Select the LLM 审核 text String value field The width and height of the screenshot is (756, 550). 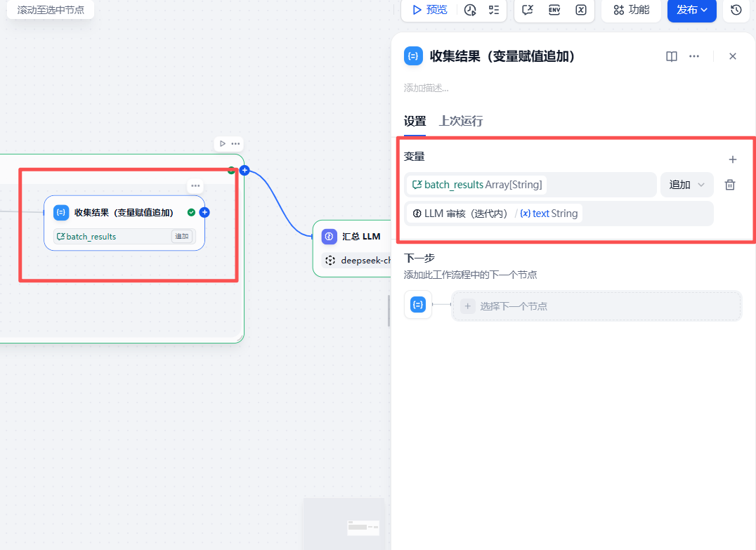[x=559, y=214]
